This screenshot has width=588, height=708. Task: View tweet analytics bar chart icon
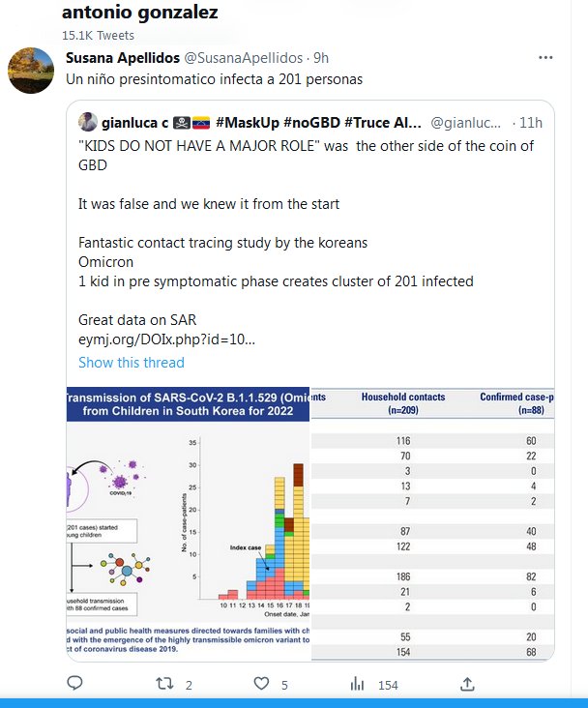357,684
